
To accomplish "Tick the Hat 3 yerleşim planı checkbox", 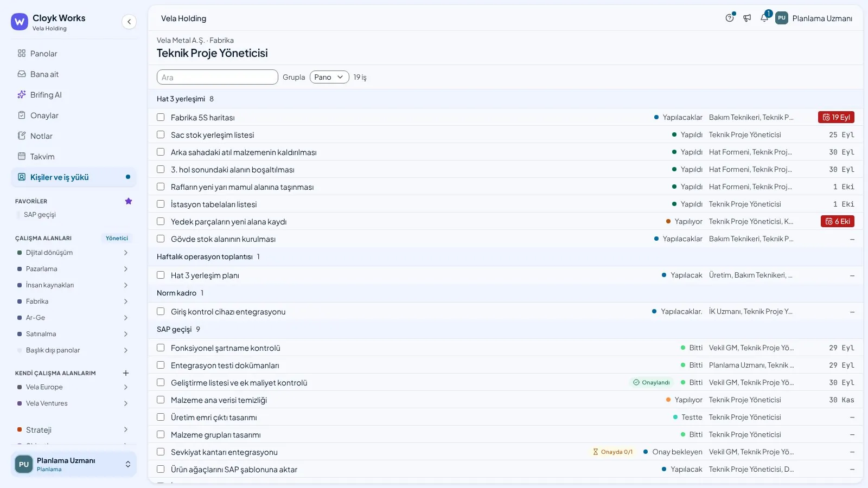I will click(x=161, y=275).
